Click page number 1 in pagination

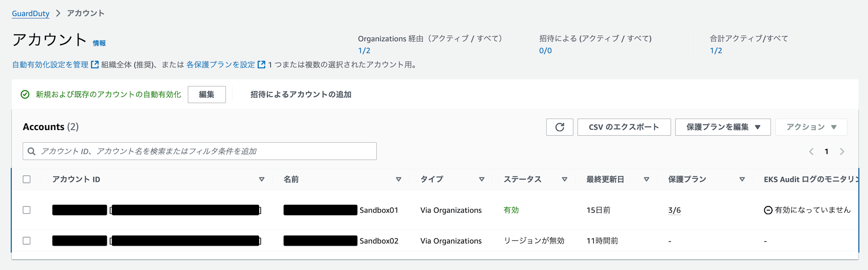tap(826, 151)
